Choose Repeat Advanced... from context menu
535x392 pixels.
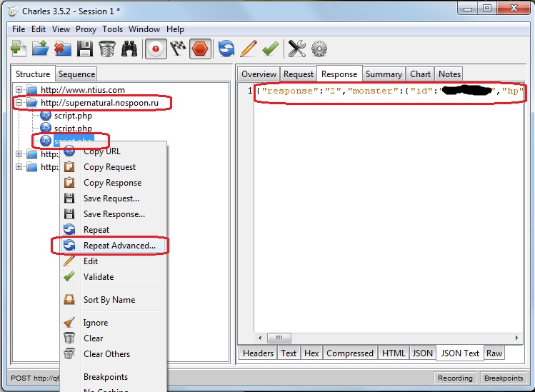click(119, 246)
